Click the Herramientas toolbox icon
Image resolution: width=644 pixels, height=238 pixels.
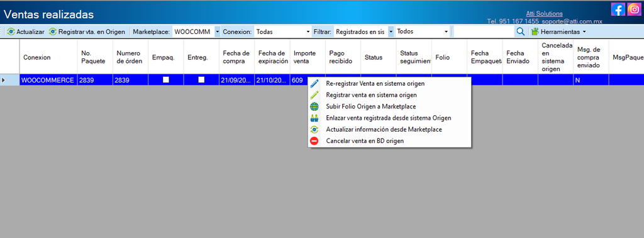point(535,31)
